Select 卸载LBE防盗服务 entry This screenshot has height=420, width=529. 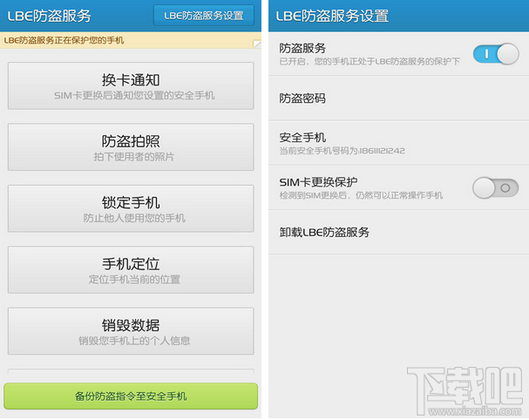399,232
